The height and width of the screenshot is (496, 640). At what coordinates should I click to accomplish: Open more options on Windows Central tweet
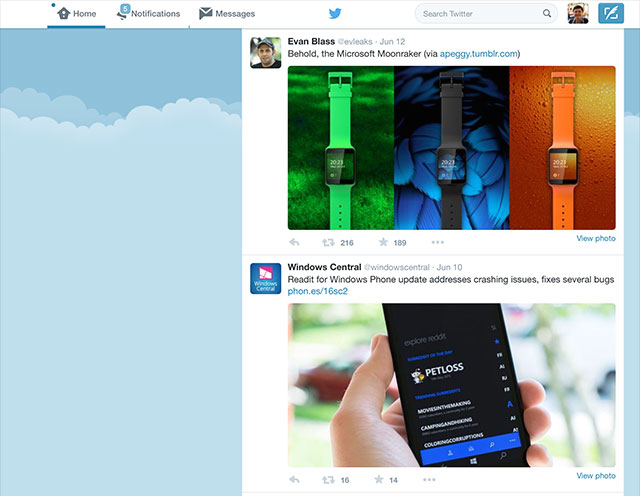pos(429,480)
